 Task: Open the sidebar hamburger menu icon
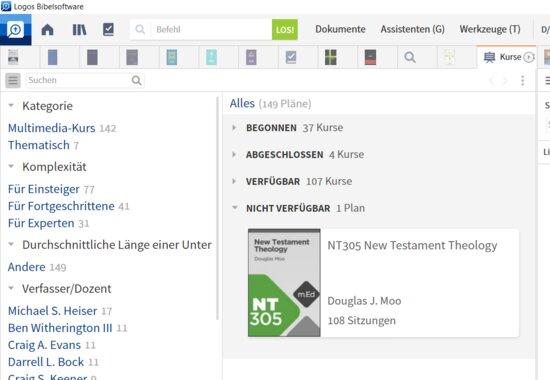tap(13, 80)
